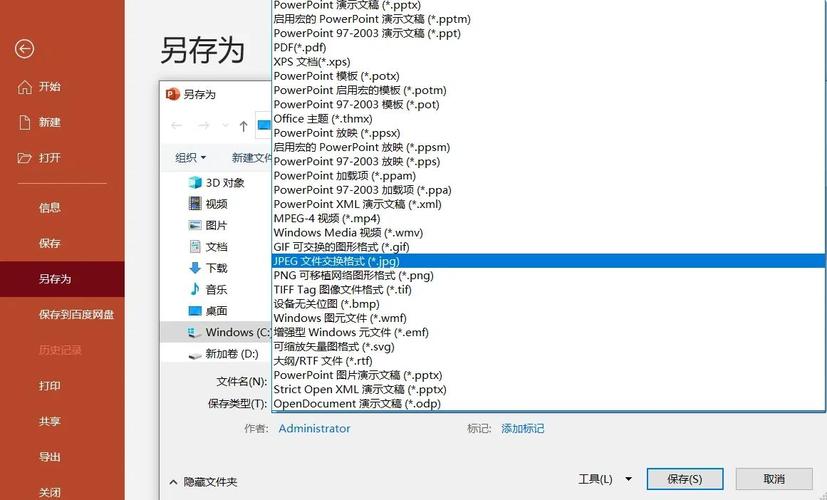Viewport: 827px width, 500px height.
Task: Click the 下载 download arrow icon
Action: 195,268
